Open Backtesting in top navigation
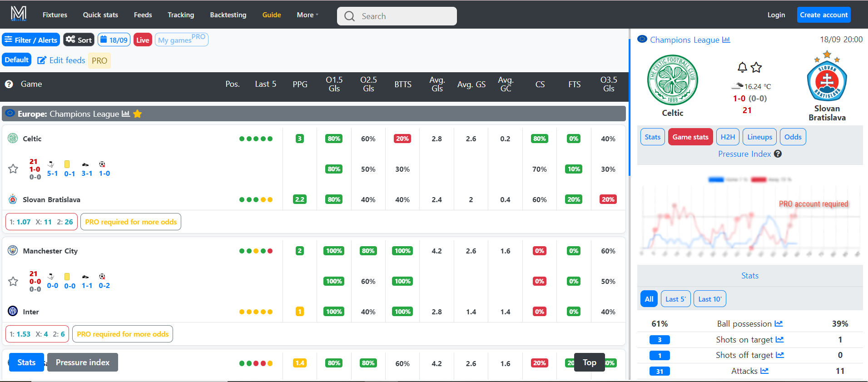Viewport: 868px width, 382px height. pos(228,15)
